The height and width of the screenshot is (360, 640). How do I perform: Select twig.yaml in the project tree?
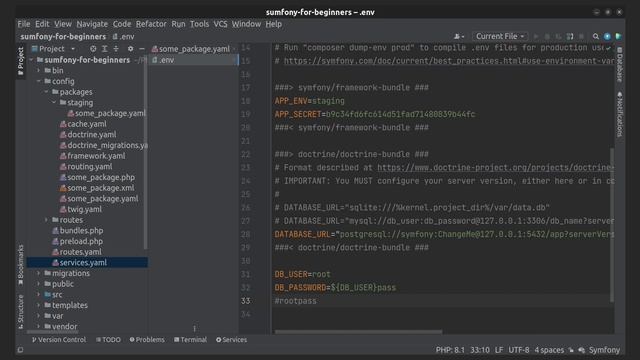coord(80,209)
